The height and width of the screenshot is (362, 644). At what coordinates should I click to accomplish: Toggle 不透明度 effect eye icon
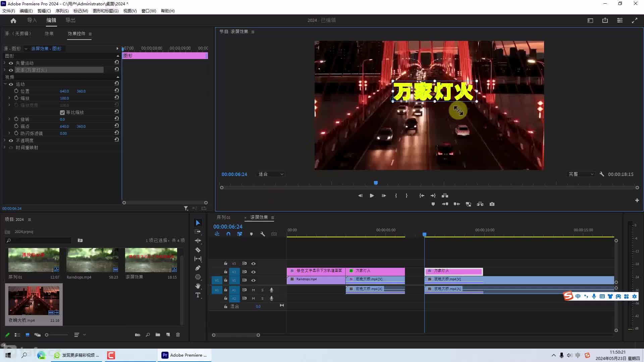11,141
